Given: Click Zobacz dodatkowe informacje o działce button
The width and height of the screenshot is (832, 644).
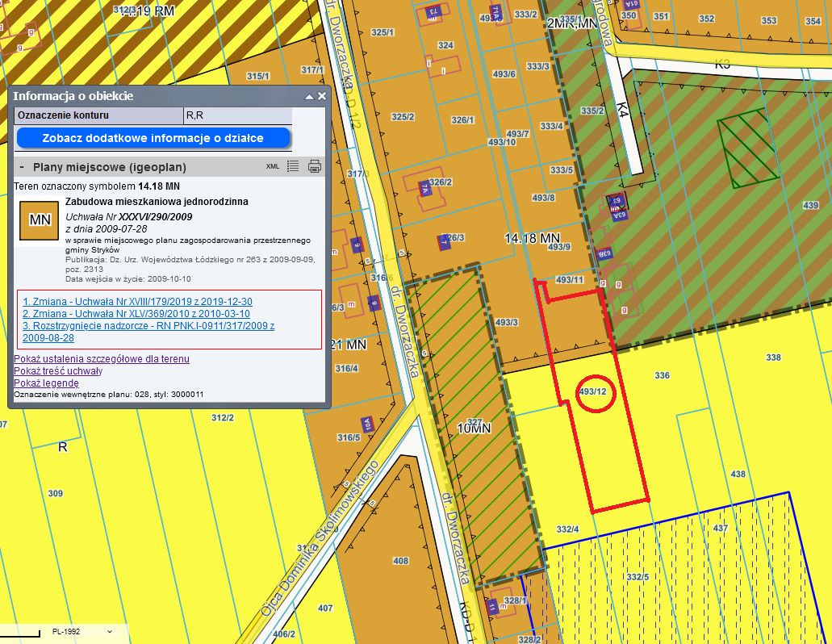Looking at the screenshot, I should pyautogui.click(x=153, y=138).
